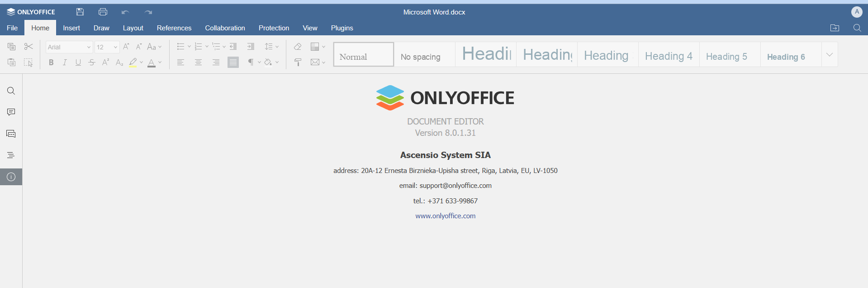Click the magnifier search icon in the header
This screenshot has height=288, width=868.
pos(857,28)
